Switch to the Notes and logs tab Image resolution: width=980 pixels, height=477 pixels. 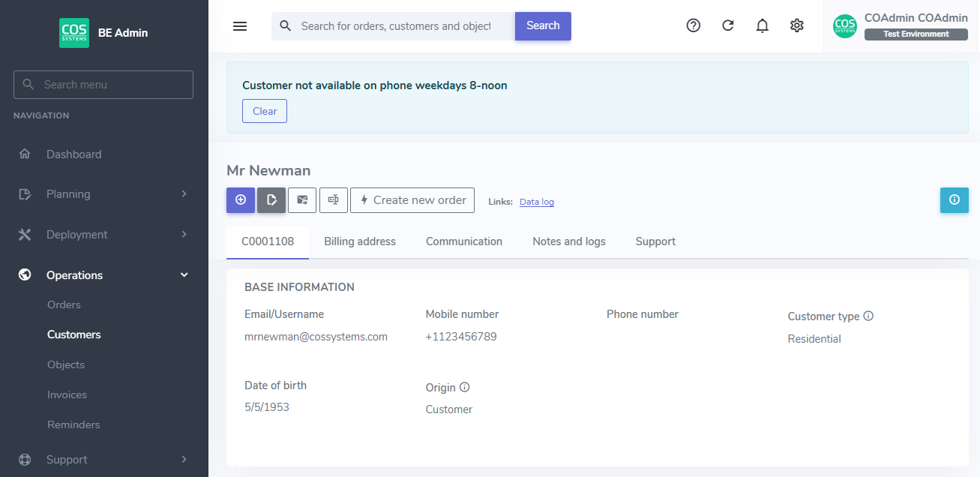[x=569, y=241]
